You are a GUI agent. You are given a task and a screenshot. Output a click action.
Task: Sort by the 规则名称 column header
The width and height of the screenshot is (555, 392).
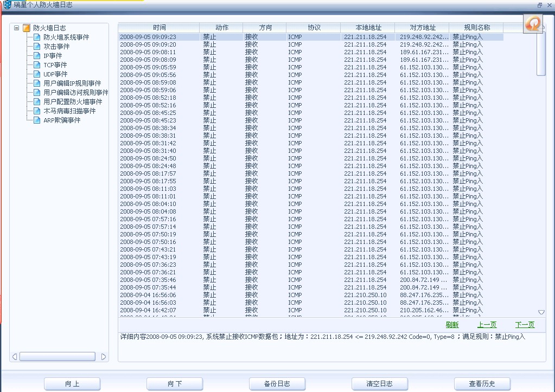pos(476,28)
